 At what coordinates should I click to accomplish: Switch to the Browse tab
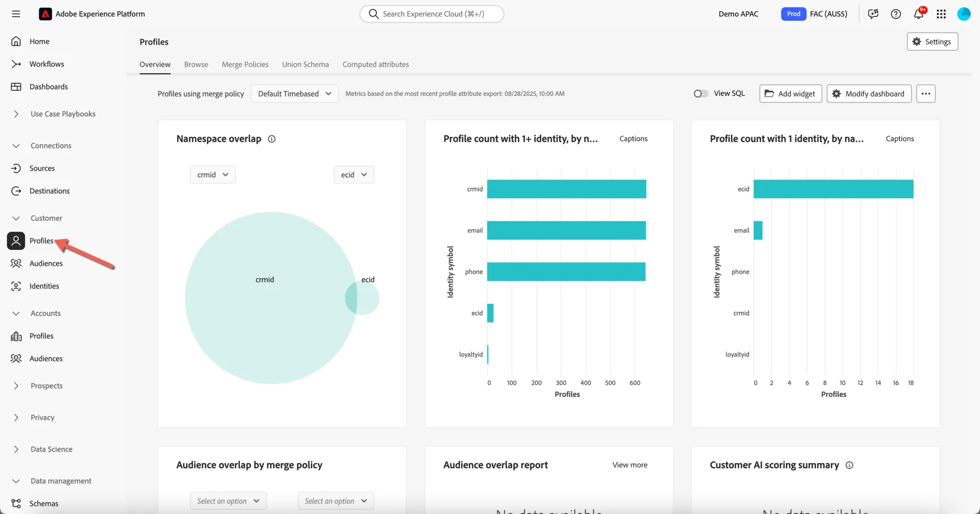point(196,65)
